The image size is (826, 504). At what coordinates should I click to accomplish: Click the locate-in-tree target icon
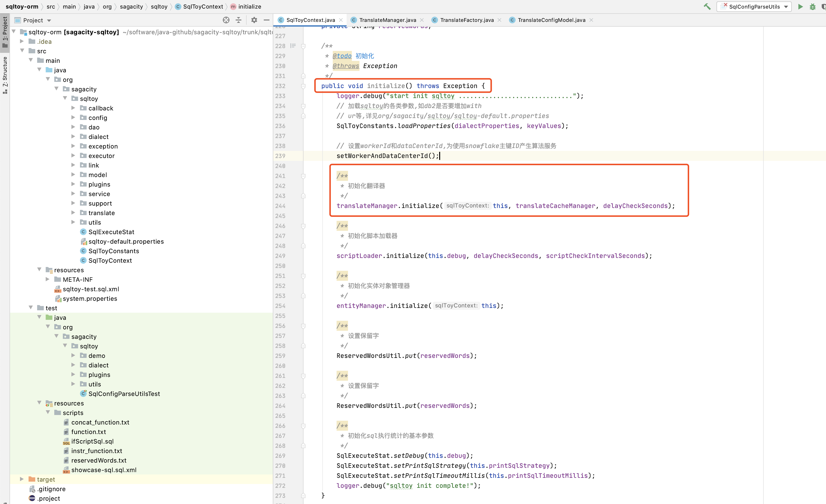tap(226, 20)
